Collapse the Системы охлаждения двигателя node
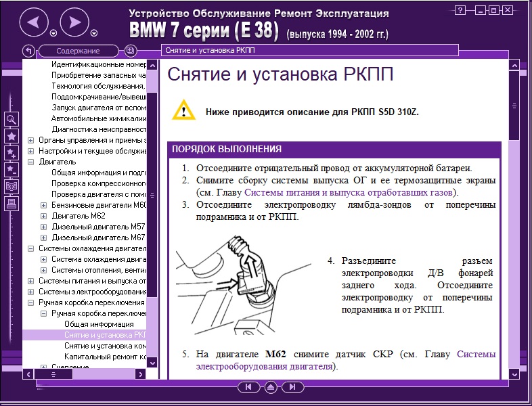This screenshot has height=406, width=532. pos(31,248)
